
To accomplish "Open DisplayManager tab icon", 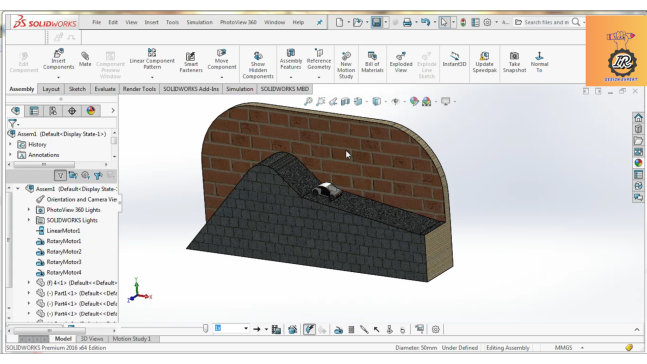I will pyautogui.click(x=91, y=111).
